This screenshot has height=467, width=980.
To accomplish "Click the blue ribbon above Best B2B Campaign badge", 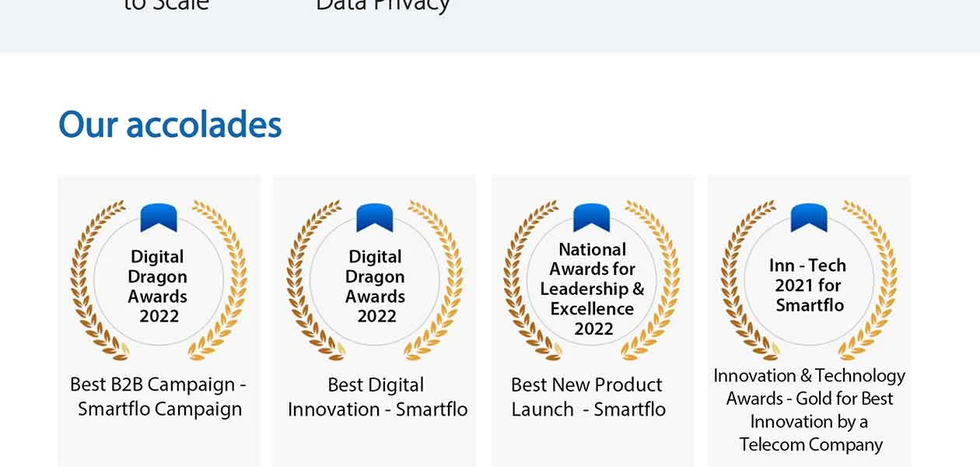I will 159,217.
